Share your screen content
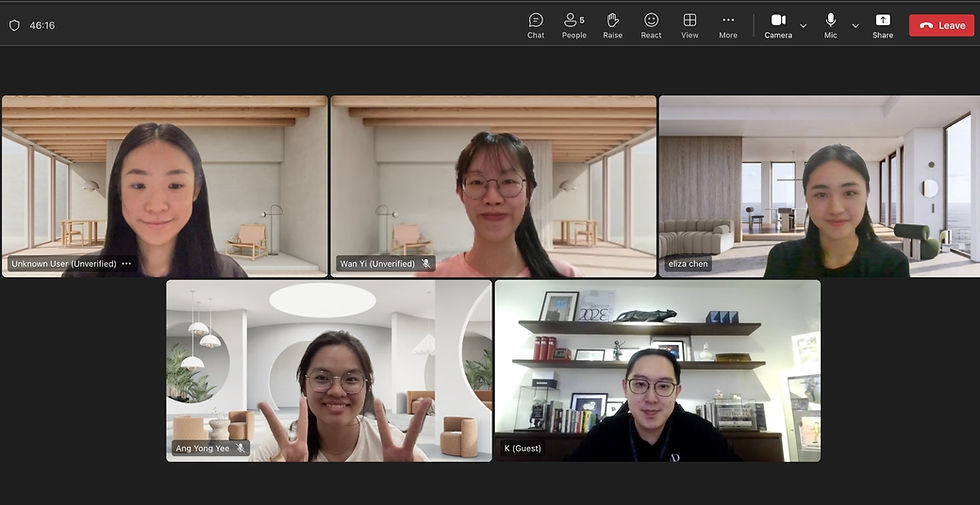The image size is (980, 505). (x=882, y=26)
